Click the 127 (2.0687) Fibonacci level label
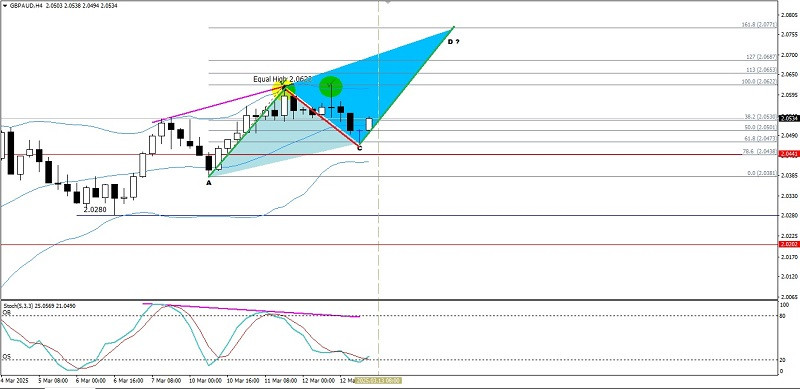Screen dimensions: 800x389 point(762,57)
